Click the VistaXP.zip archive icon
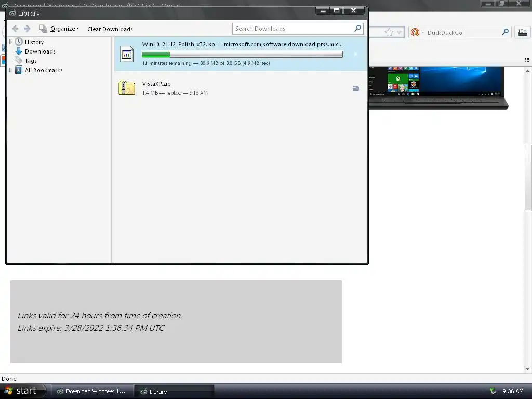 coord(127,87)
